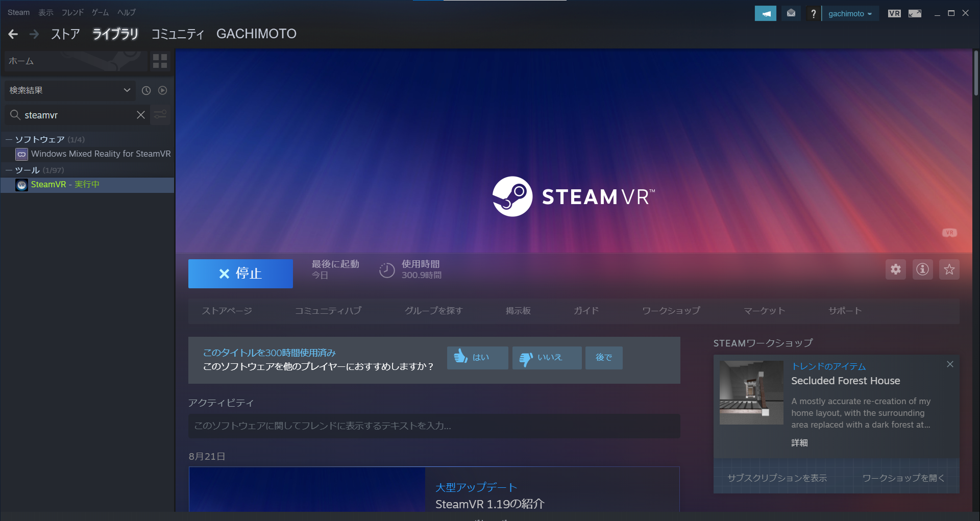This screenshot has width=980, height=521.
Task: Click 詳細 for workshop item
Action: coord(799,443)
